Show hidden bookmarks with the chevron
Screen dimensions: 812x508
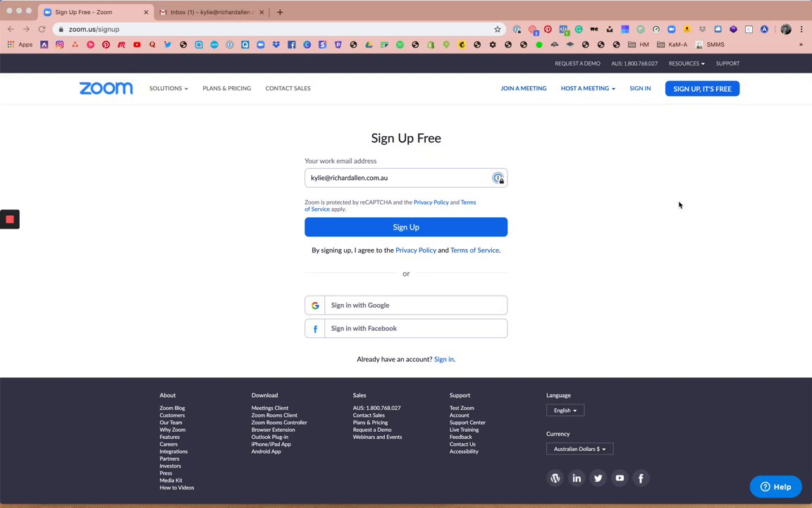point(801,44)
